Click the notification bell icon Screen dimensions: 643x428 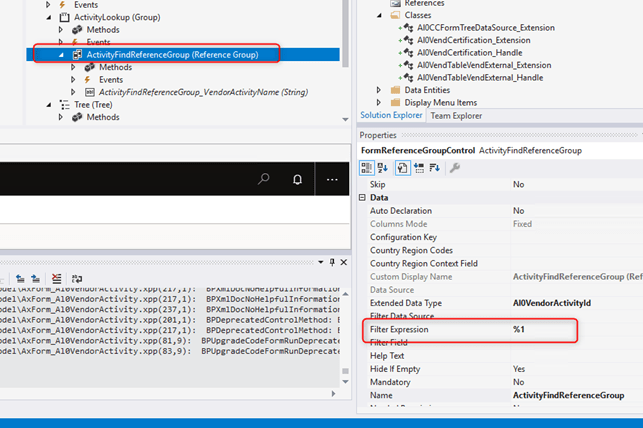tap(297, 179)
